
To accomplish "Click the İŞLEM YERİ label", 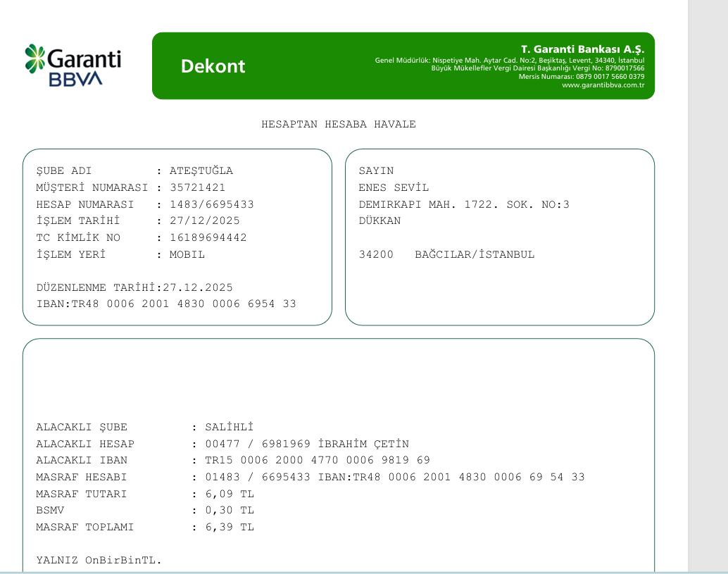I will coord(71,254).
